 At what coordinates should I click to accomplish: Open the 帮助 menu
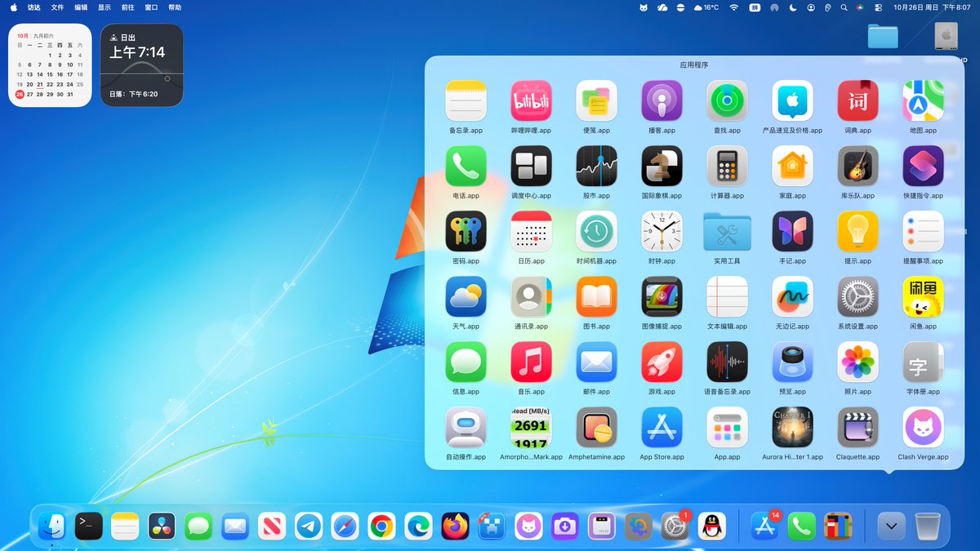[175, 7]
